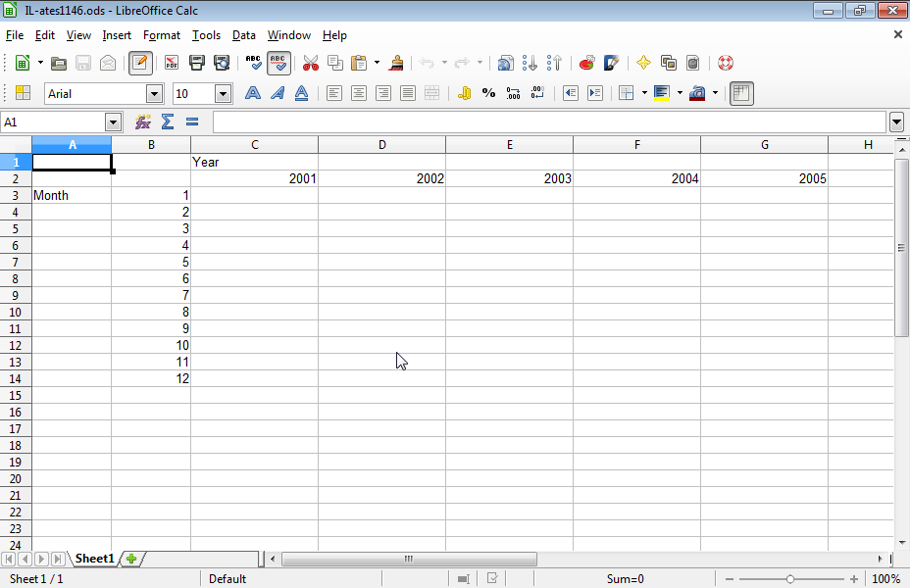Expand the Borders dropdown arrow
910x588 pixels.
point(644,93)
